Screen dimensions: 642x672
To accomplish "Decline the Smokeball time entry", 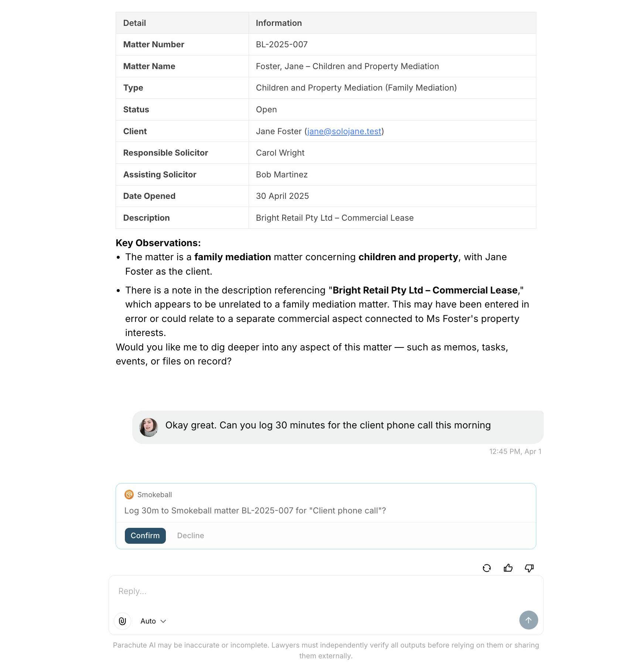I will point(191,536).
